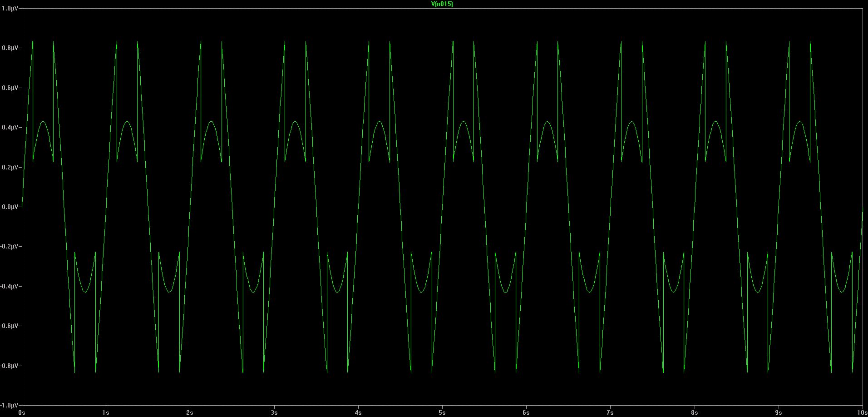Select the 1s time axis label
Image resolution: width=868 pixels, height=417 pixels.
pos(106,412)
